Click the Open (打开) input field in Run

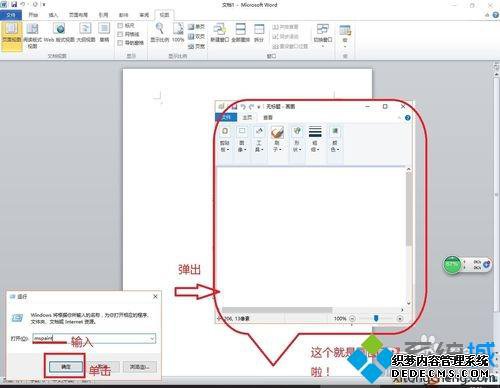click(94, 339)
